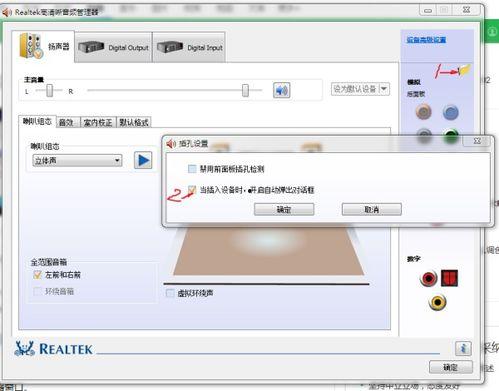Select the red round digital coaxial jack
This screenshot has width=499, height=391.
428,278
